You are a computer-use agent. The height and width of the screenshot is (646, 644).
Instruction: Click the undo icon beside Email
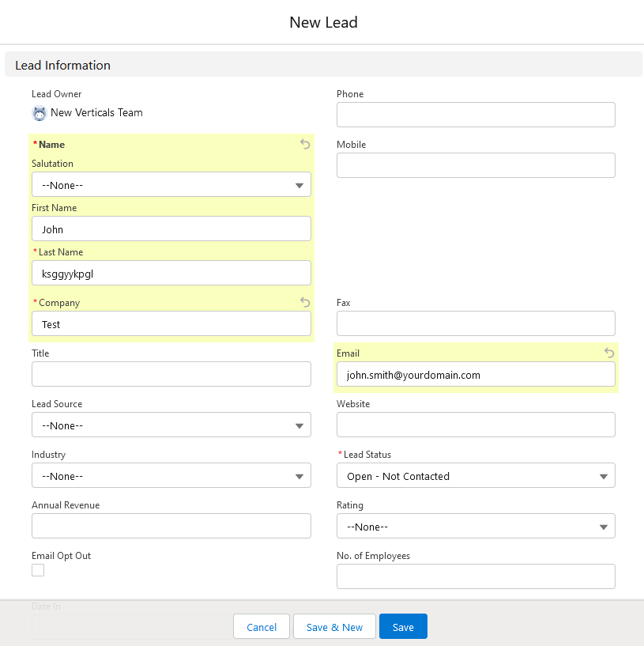pos(609,353)
